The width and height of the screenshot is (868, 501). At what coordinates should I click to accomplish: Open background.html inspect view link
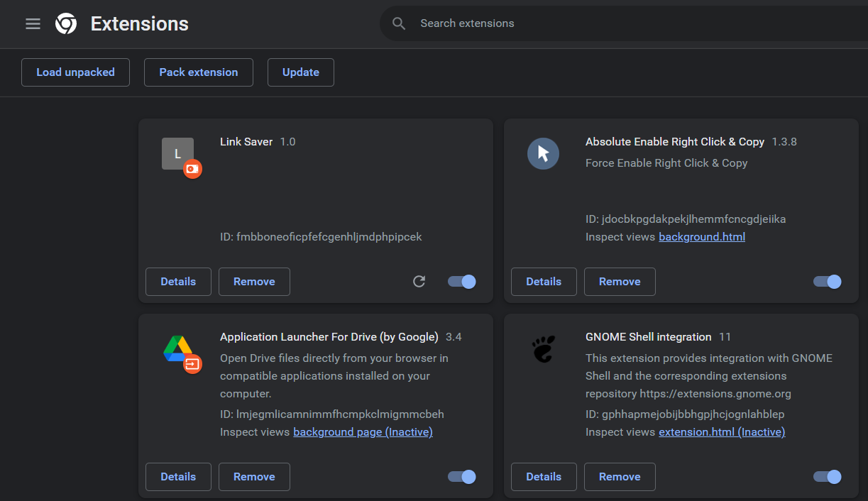(x=702, y=237)
